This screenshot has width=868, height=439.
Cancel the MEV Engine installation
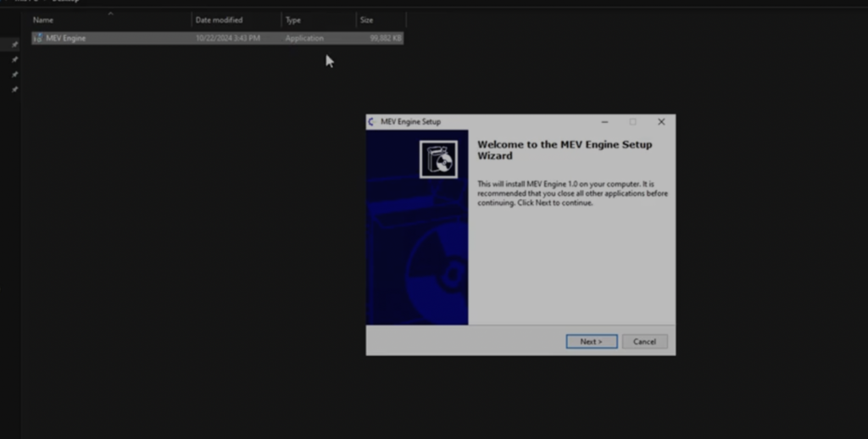click(644, 342)
